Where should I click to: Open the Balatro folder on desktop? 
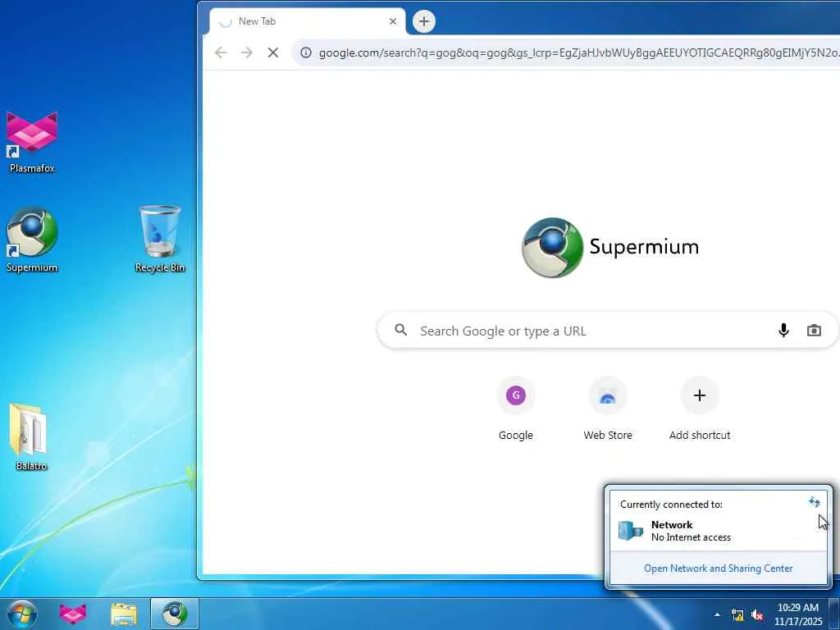pyautogui.click(x=30, y=437)
